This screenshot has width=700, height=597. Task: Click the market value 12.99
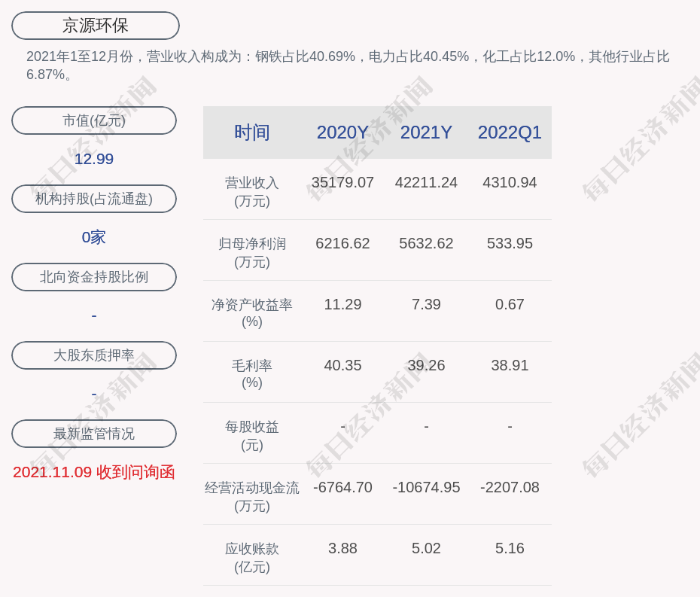click(94, 159)
